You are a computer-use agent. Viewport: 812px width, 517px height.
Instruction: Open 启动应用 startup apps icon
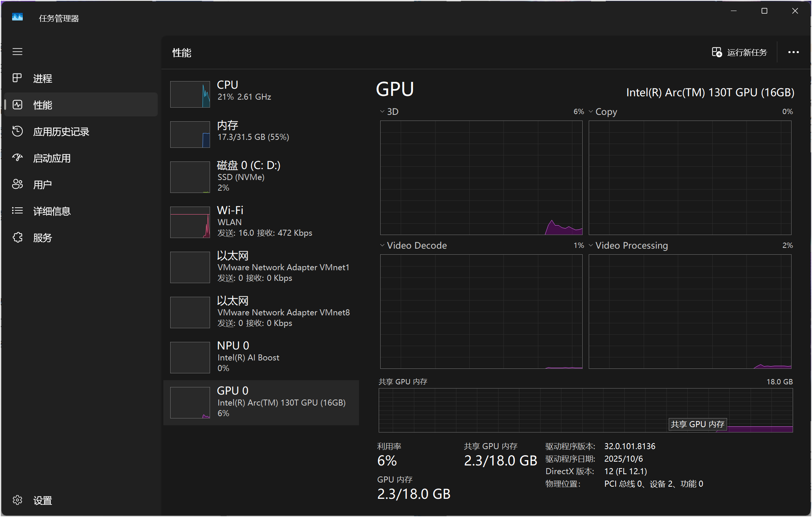[17, 158]
